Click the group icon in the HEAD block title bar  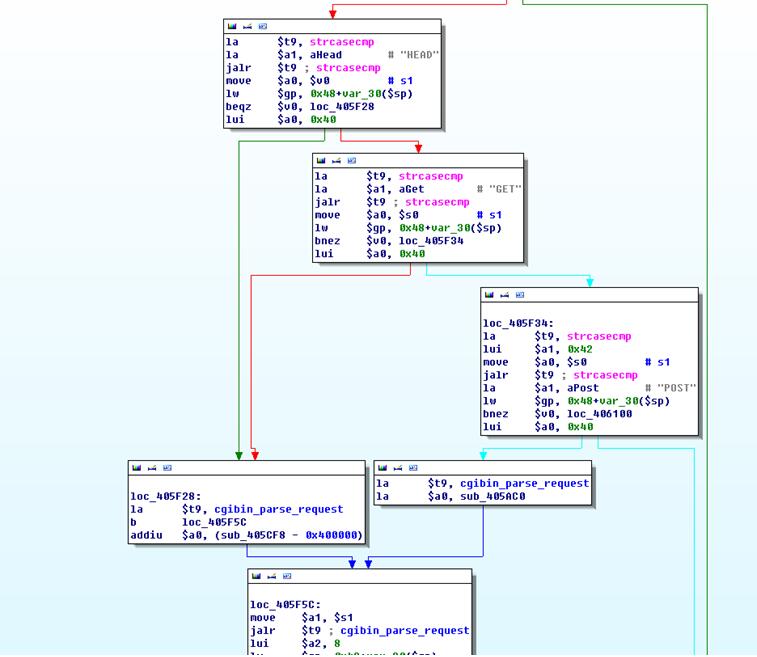click(x=263, y=27)
